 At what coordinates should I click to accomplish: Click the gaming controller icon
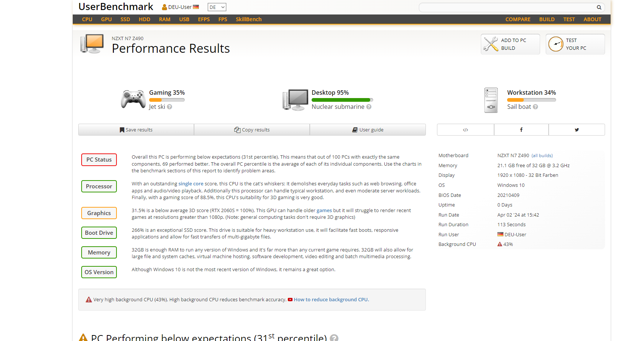133,99
